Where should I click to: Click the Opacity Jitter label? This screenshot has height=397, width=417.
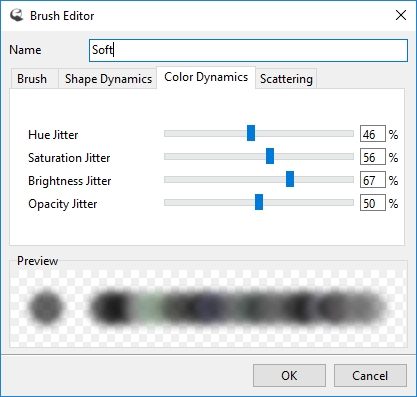click(x=63, y=204)
